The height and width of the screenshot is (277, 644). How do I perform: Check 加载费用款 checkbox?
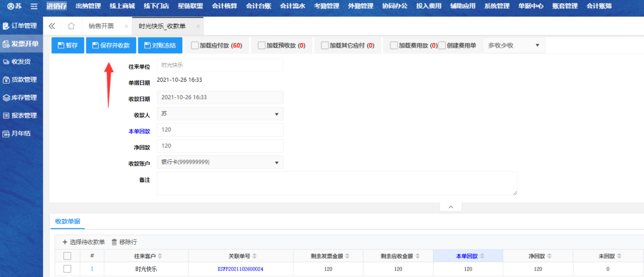point(394,45)
